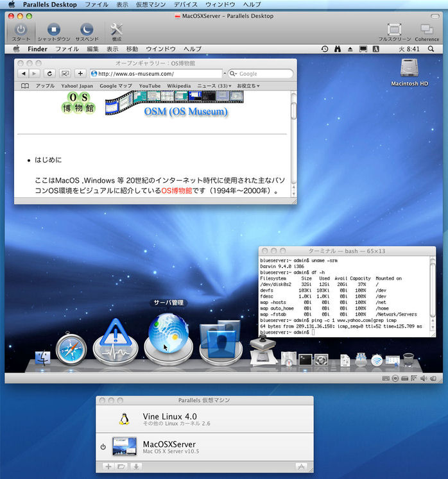Open the guest Finder 移動 menu
448x479 pixels.
(x=132, y=49)
